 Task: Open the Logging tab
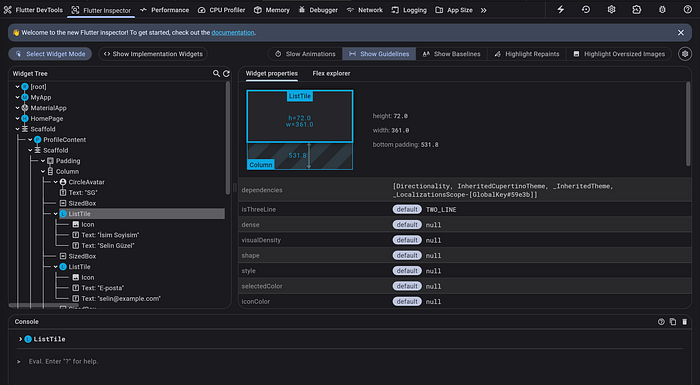[x=409, y=10]
